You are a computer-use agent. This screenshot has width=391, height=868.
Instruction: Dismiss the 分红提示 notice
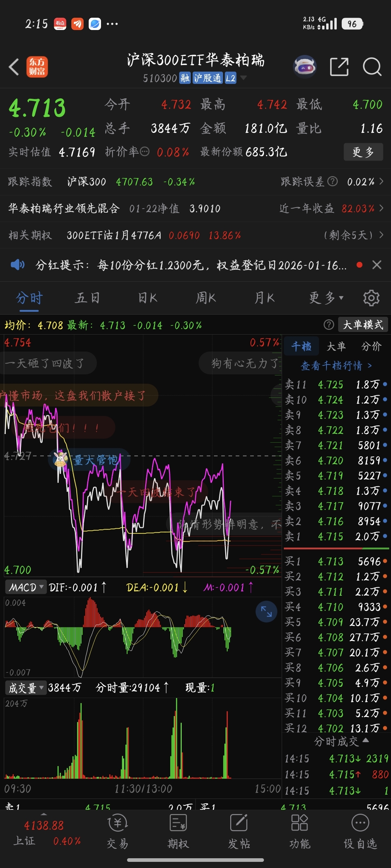[377, 265]
